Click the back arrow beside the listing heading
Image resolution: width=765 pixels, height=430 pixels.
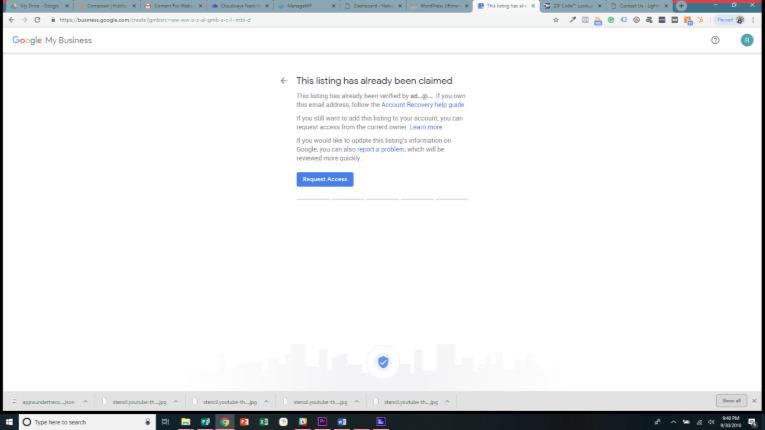click(x=283, y=81)
